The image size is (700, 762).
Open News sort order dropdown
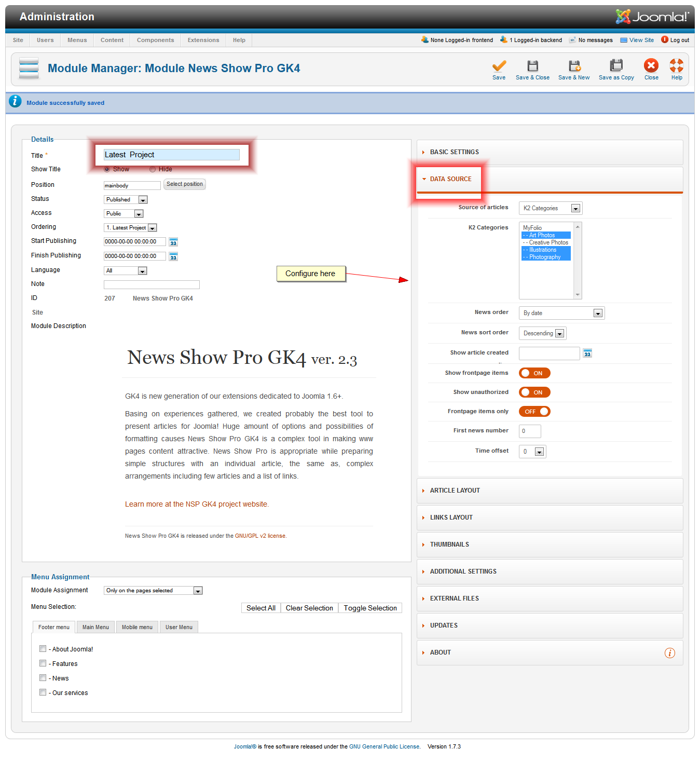[543, 333]
